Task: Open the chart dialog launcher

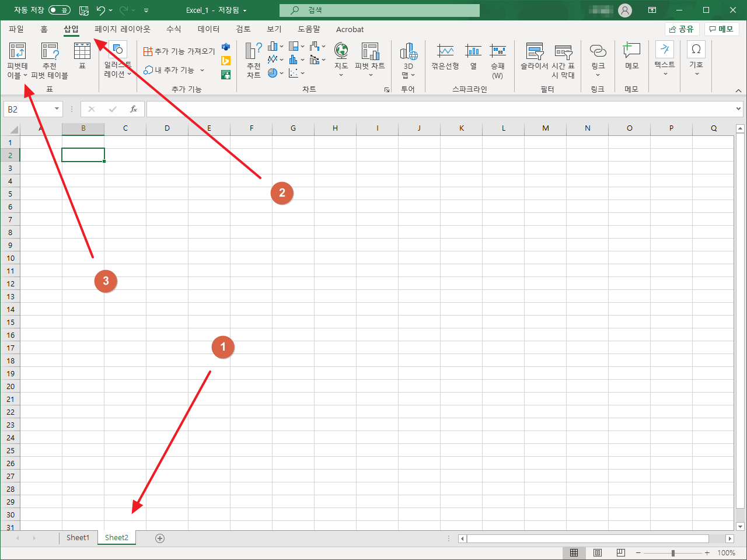Action: point(386,90)
